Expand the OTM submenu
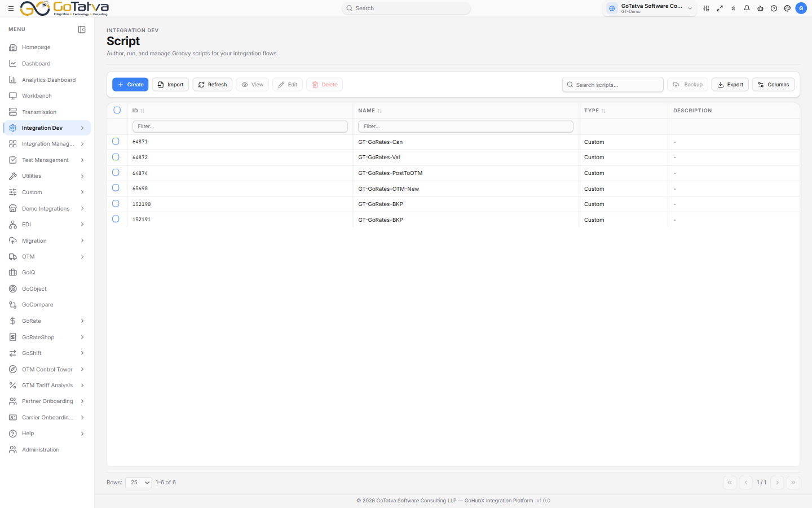This screenshot has width=812, height=508. (x=47, y=257)
